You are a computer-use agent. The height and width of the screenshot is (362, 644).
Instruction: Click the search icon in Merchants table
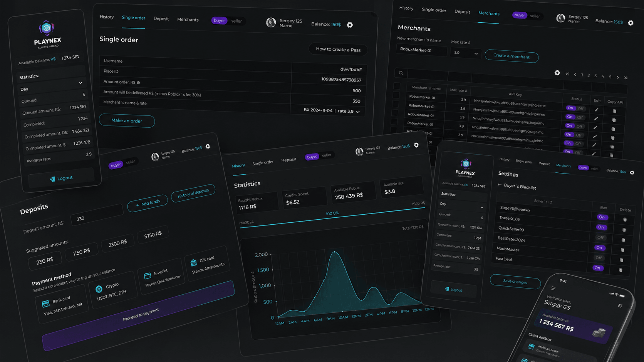401,73
